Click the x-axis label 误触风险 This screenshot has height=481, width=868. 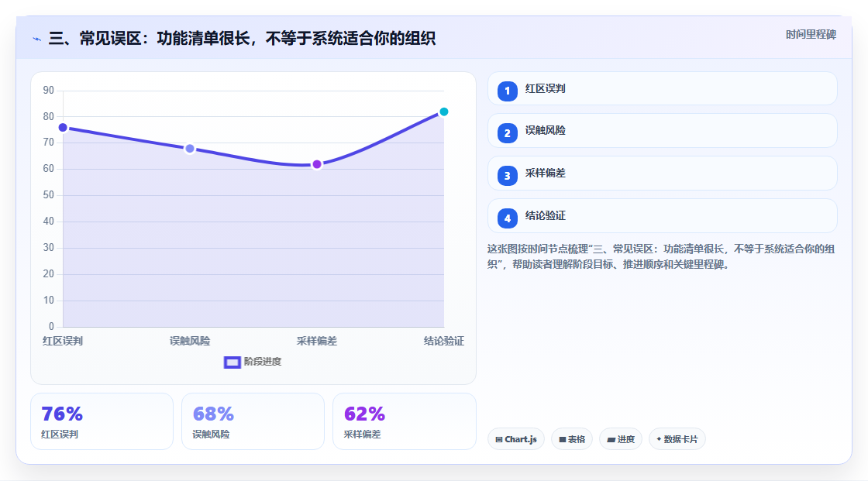(x=190, y=341)
